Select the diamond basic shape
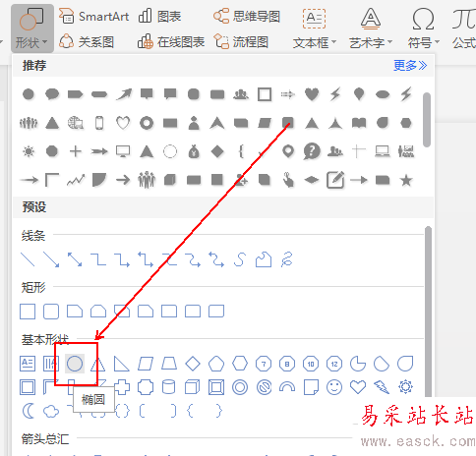 (x=193, y=364)
